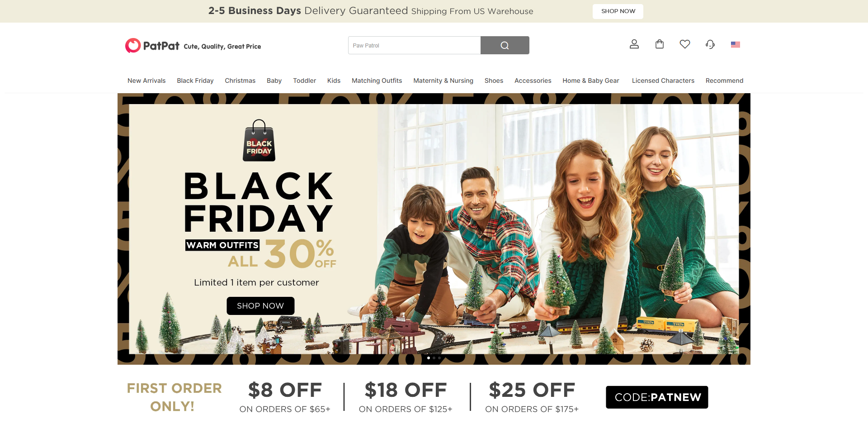Select the third carousel dot
Image resolution: width=868 pixels, height=424 pixels.
click(x=439, y=358)
